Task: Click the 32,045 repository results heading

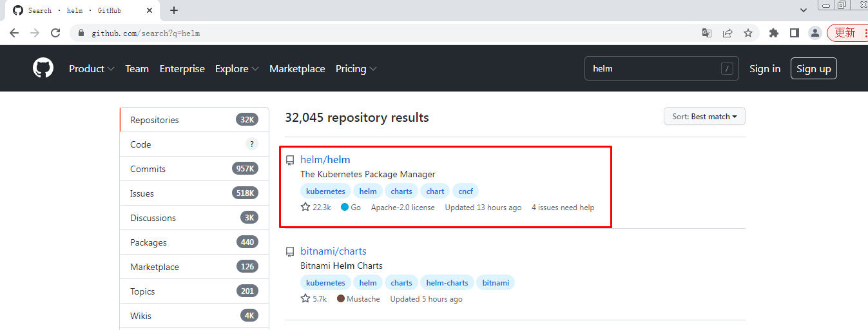Action: tap(357, 117)
